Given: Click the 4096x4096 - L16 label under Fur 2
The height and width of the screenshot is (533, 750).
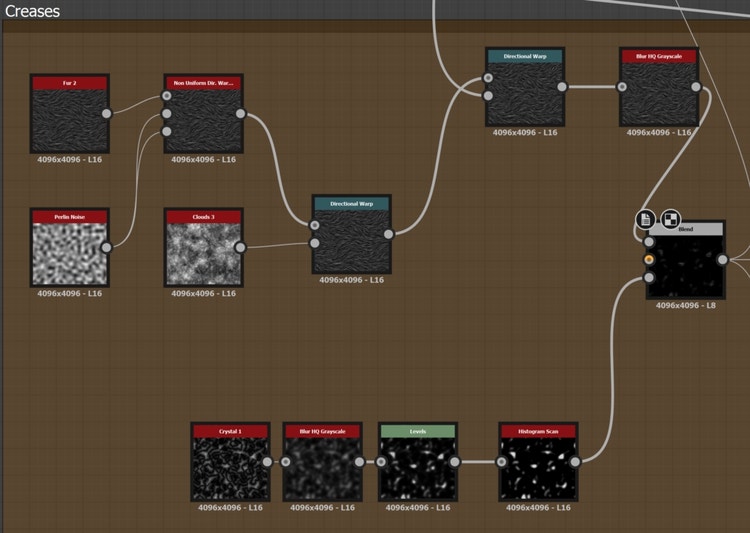Looking at the screenshot, I should [70, 159].
